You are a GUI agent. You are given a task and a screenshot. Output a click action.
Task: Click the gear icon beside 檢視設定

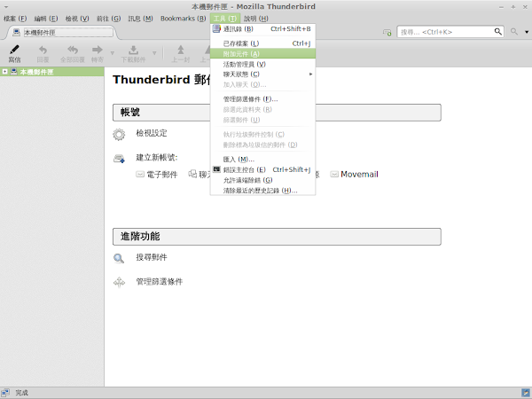(119, 135)
